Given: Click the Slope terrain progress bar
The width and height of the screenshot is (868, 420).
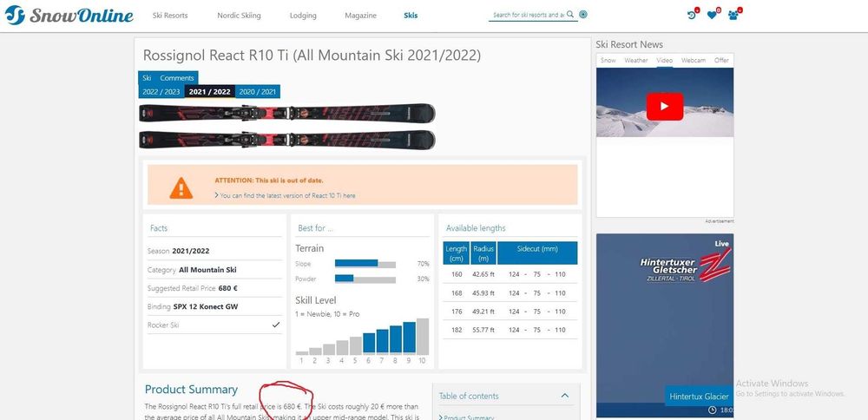Looking at the screenshot, I should pos(365,264).
